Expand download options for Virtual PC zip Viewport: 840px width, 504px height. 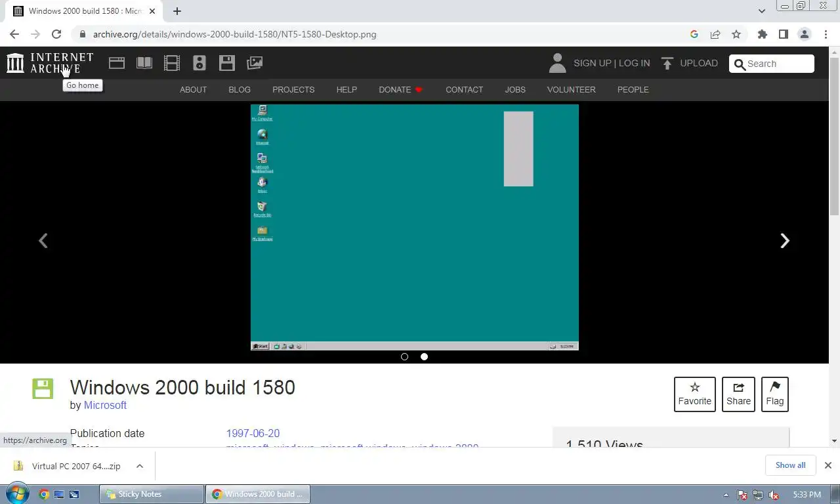139,466
